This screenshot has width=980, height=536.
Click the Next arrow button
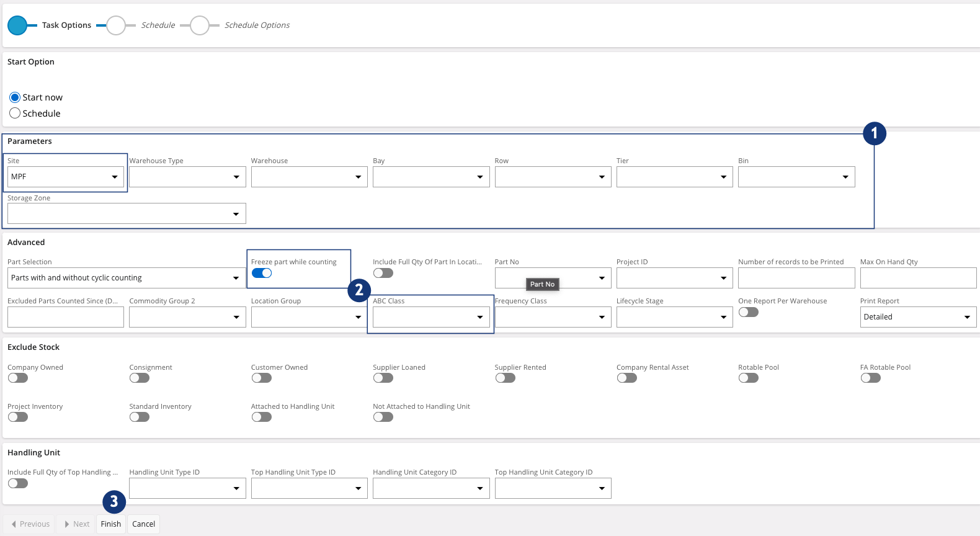pyautogui.click(x=76, y=524)
